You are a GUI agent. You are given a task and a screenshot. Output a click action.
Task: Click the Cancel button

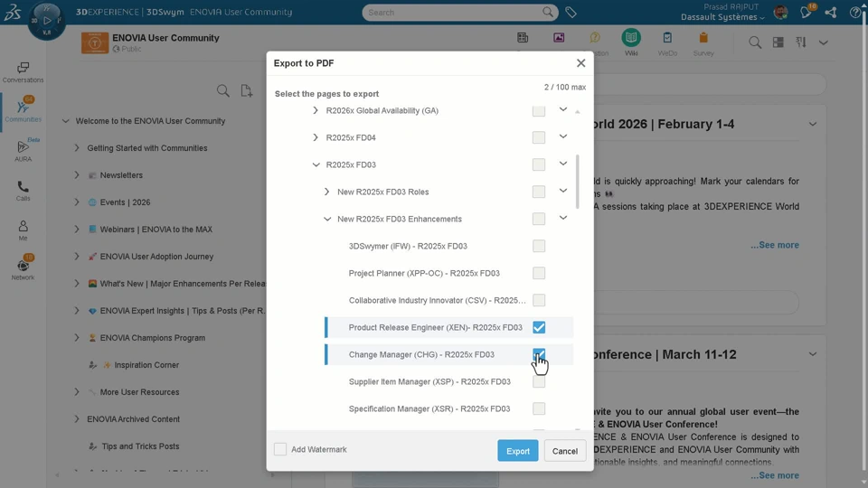pyautogui.click(x=564, y=451)
